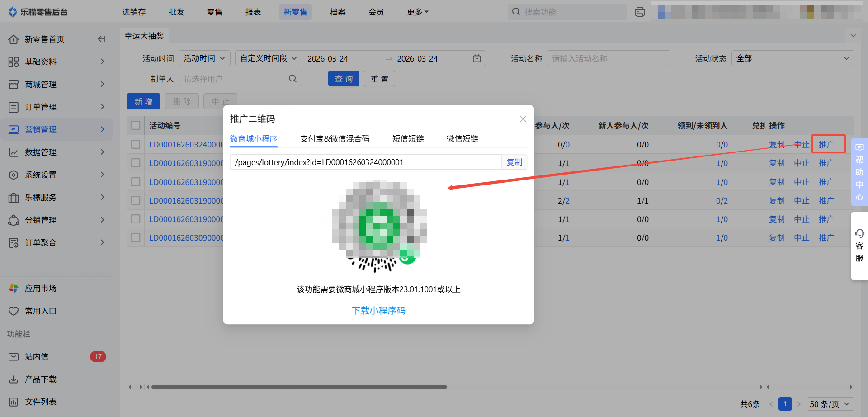Image resolution: width=868 pixels, height=417 pixels.
Task: Click 中止 in the 2/2 row
Action: (802, 200)
